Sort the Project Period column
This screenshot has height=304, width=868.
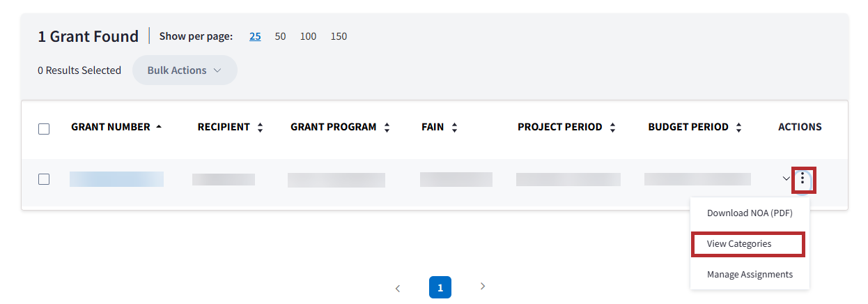[x=612, y=128]
